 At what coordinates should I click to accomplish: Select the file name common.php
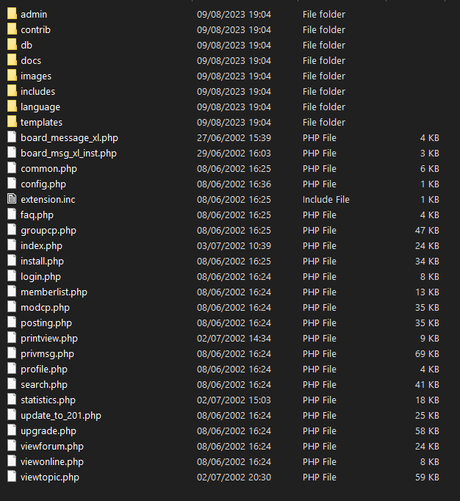coord(49,169)
